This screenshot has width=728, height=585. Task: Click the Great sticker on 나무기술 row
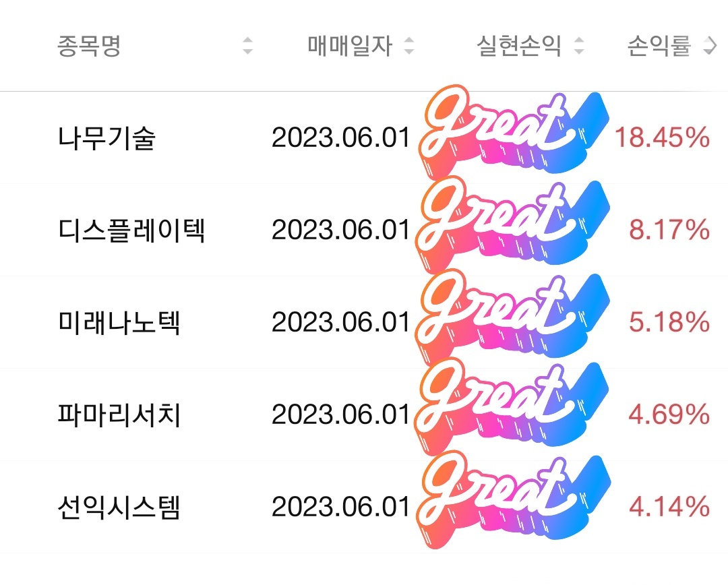[513, 132]
